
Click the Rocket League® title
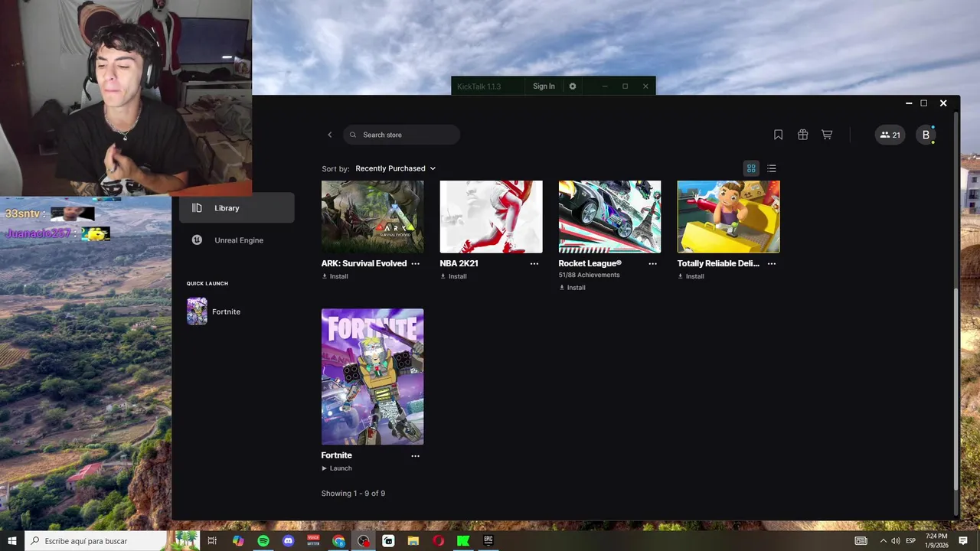click(x=590, y=263)
